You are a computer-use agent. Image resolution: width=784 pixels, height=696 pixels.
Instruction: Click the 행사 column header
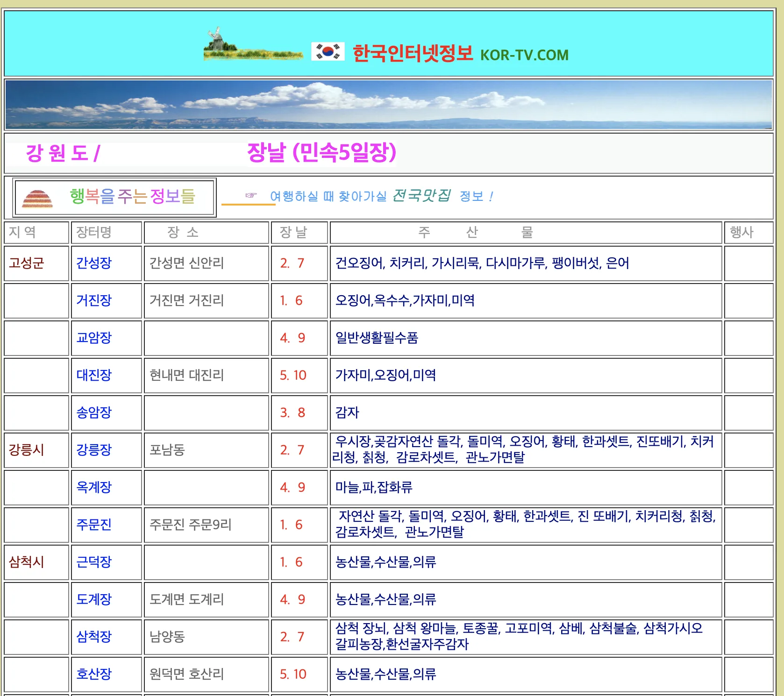pyautogui.click(x=748, y=232)
